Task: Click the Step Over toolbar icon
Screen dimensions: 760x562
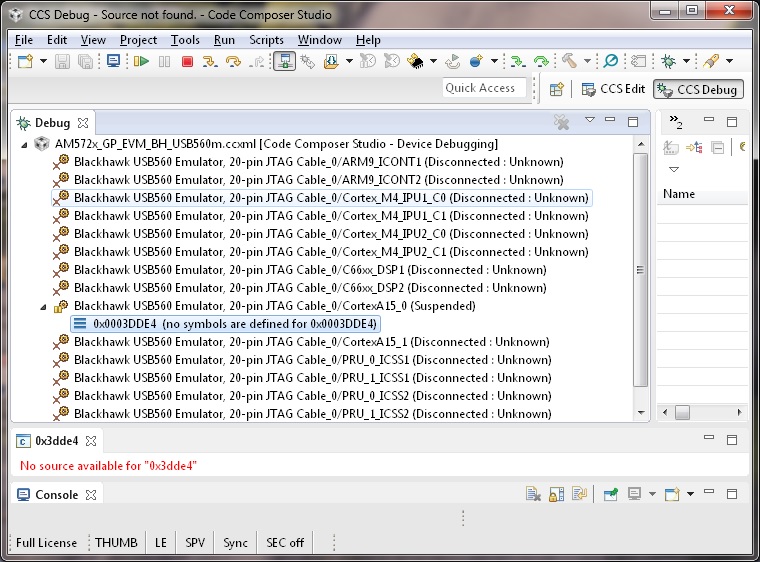Action: [233, 62]
